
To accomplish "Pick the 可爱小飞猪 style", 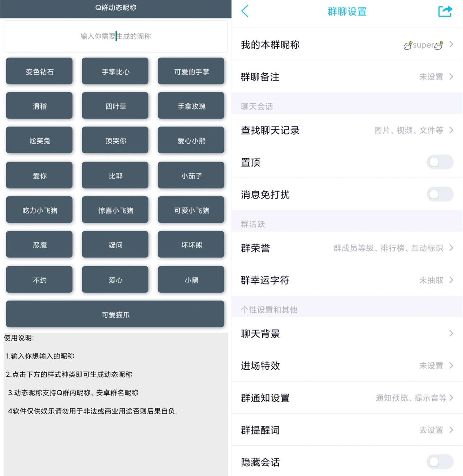I will pyautogui.click(x=191, y=210).
